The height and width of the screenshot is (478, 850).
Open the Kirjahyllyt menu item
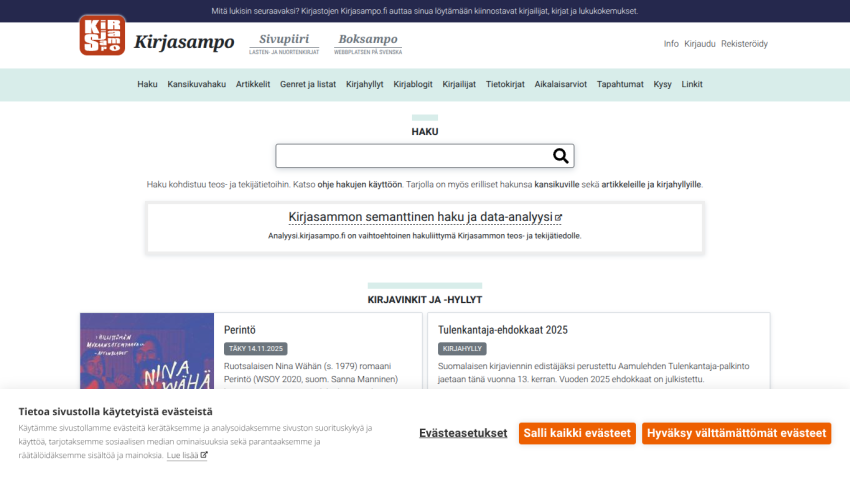click(x=365, y=84)
